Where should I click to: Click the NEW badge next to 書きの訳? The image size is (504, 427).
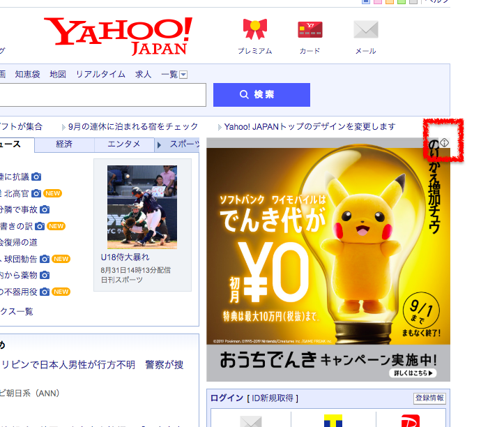pos(56,226)
